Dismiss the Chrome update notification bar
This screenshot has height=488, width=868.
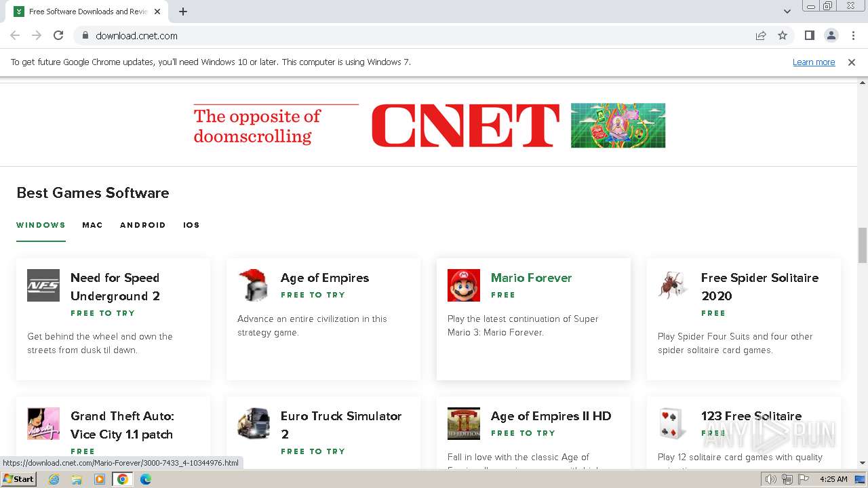[x=852, y=62]
